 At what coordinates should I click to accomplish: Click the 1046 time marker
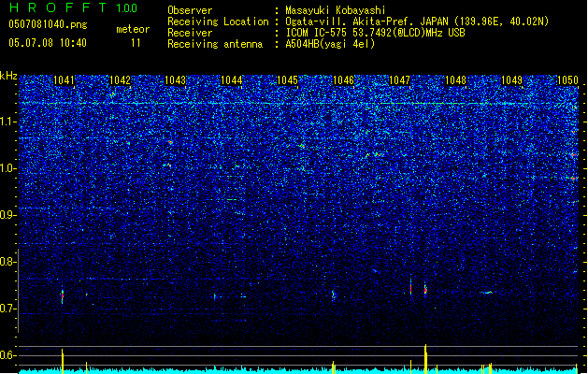click(343, 80)
